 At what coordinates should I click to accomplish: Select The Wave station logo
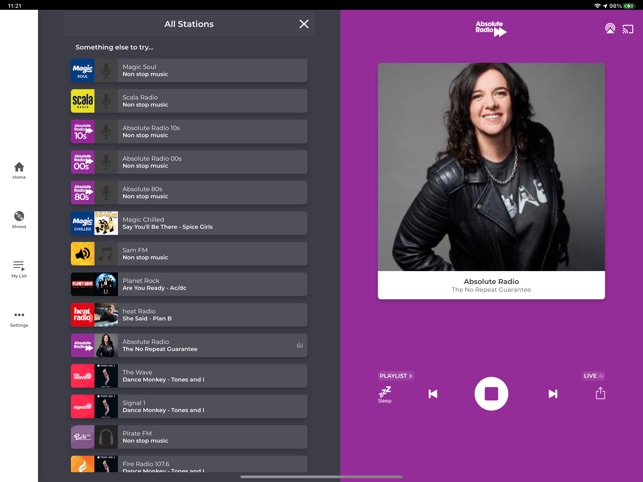[82, 376]
